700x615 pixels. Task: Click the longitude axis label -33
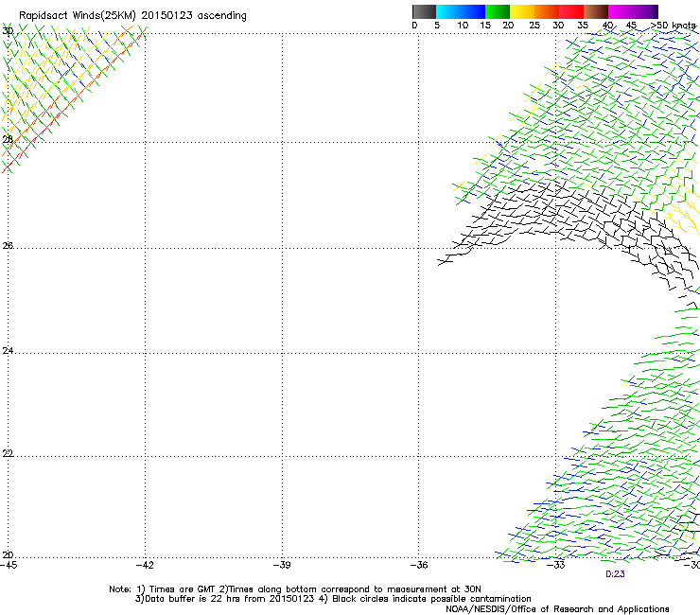556,565
